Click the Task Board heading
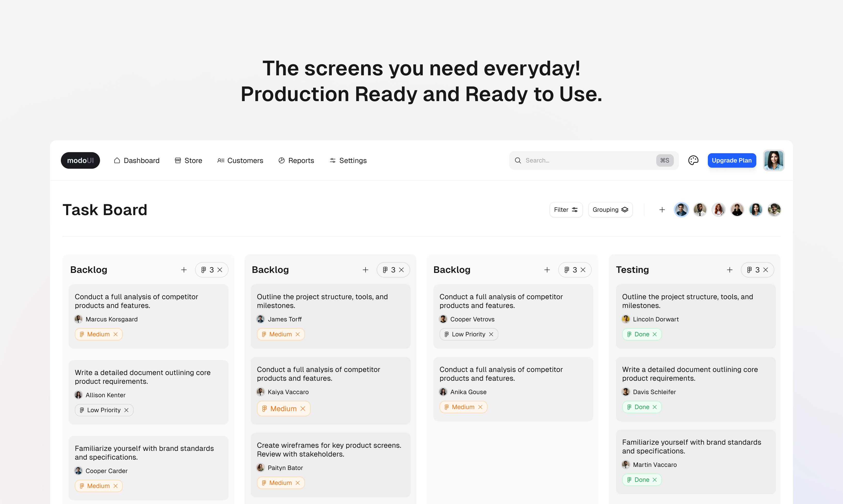843x504 pixels. (x=105, y=209)
